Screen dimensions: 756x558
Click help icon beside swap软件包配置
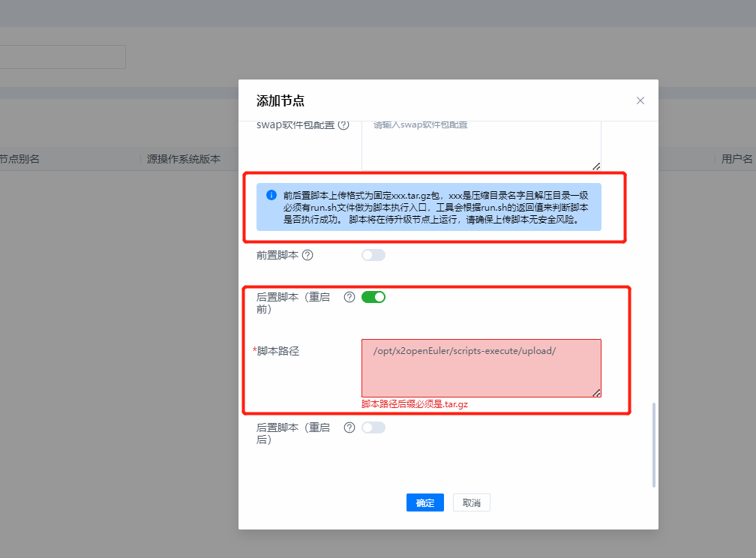343,125
